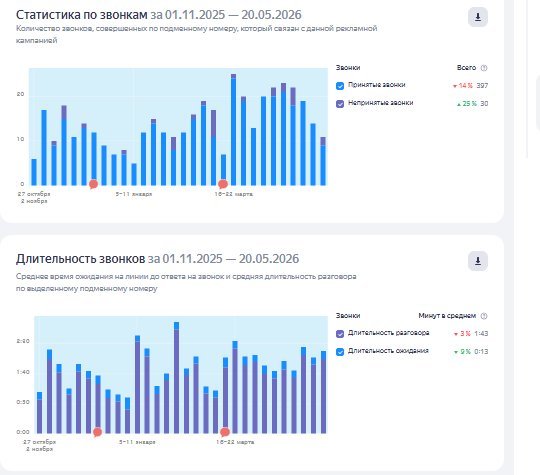
Task: Click the Принятые звонки legend label
Action: tap(376, 85)
